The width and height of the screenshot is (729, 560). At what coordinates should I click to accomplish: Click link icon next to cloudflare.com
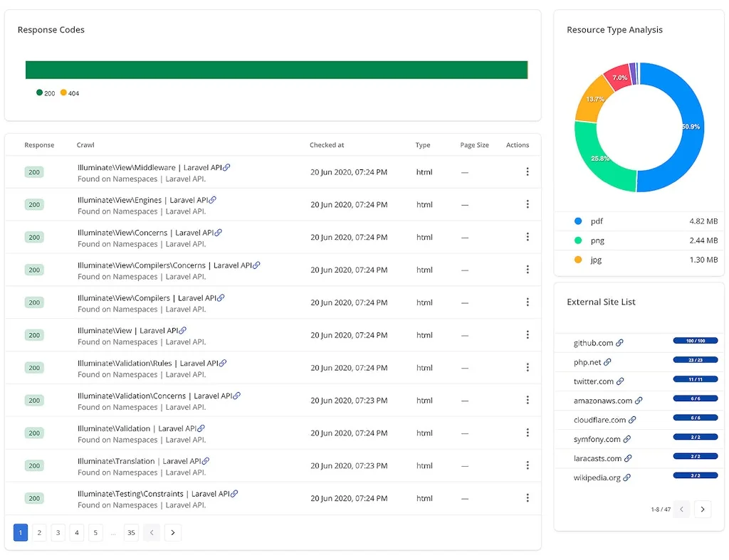coord(632,420)
